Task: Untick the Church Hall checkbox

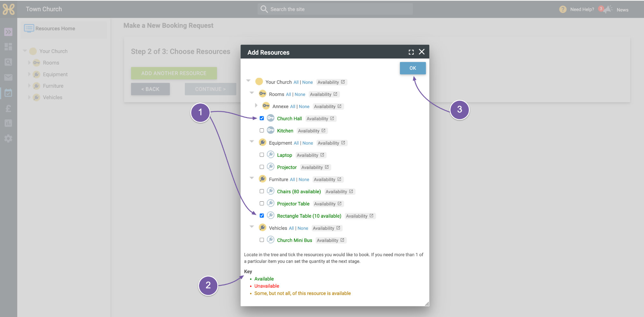Action: pyautogui.click(x=262, y=118)
